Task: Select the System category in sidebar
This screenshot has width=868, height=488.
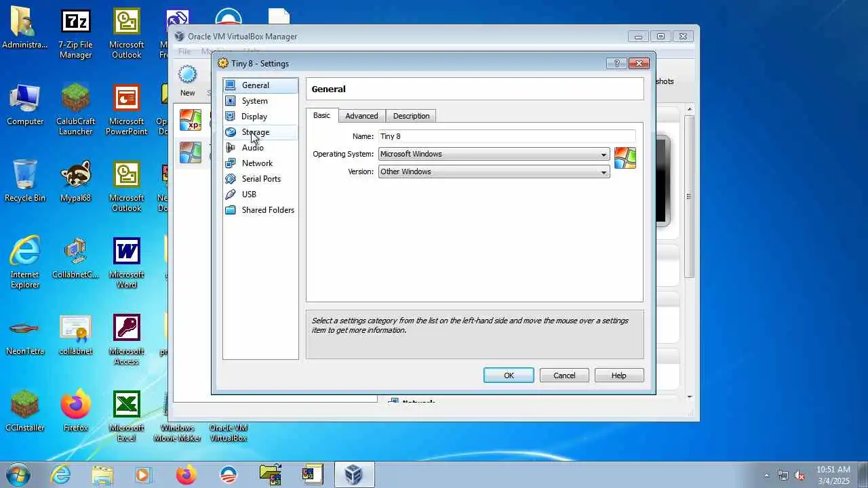Action: click(260, 101)
